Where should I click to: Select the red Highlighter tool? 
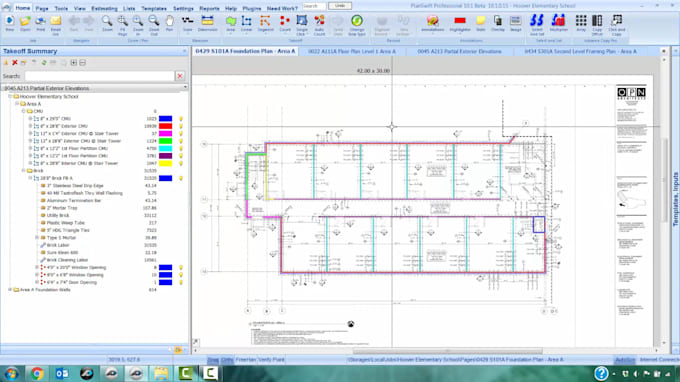tap(460, 21)
